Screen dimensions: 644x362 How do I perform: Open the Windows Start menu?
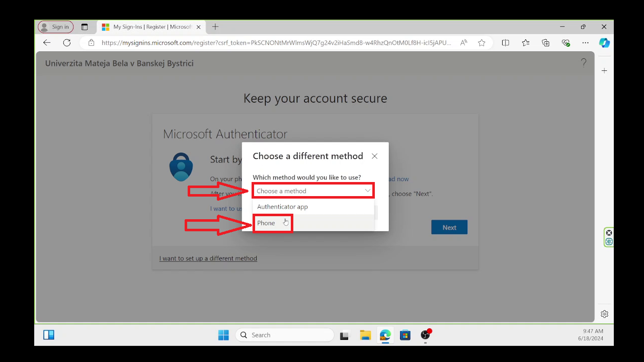(223, 335)
